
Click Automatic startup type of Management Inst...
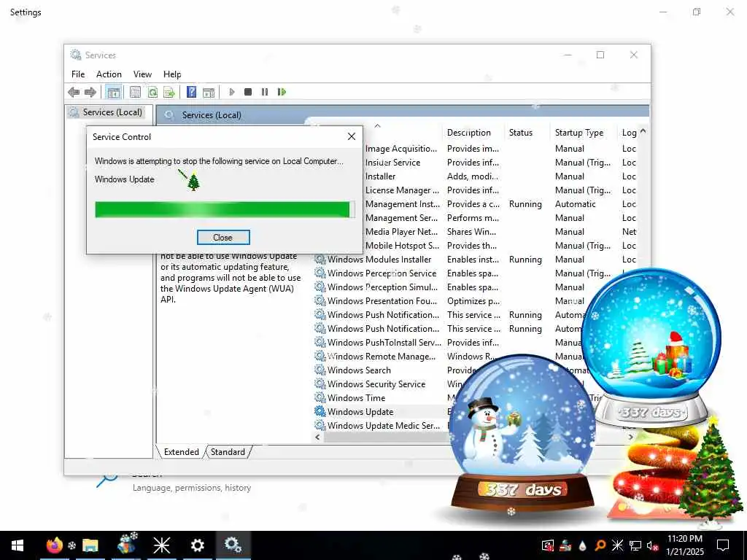(575, 204)
